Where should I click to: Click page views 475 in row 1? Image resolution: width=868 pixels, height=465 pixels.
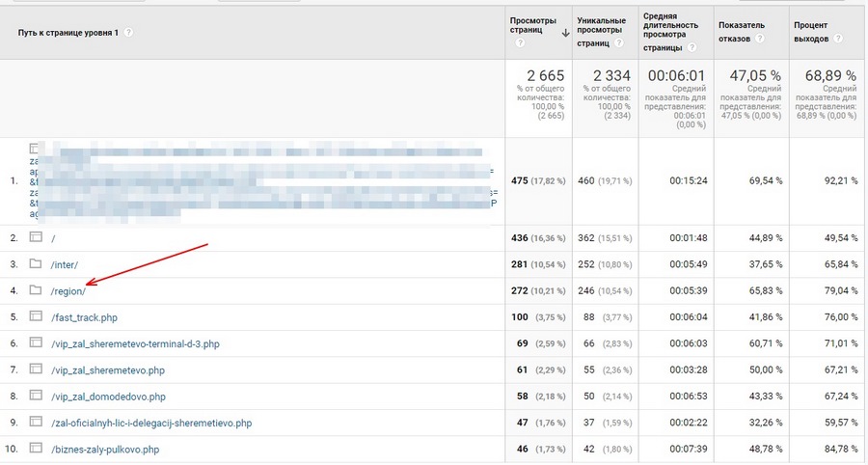(519, 180)
